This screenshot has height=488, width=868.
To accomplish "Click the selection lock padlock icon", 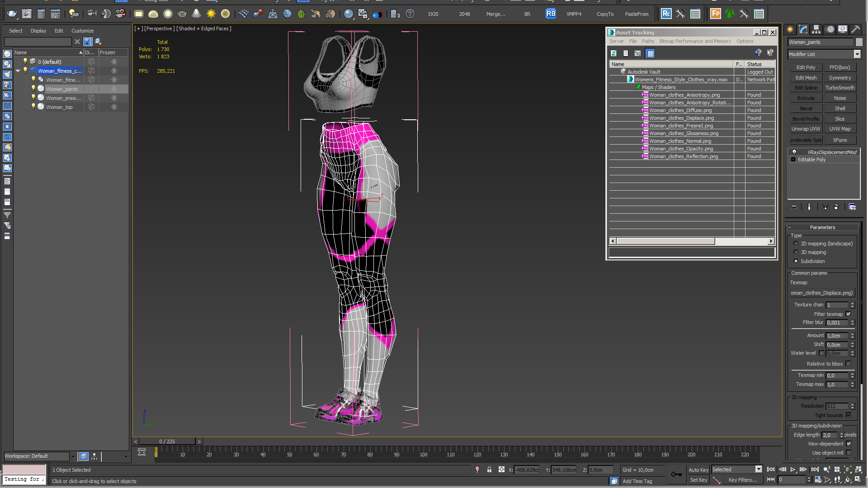I will [x=489, y=470].
